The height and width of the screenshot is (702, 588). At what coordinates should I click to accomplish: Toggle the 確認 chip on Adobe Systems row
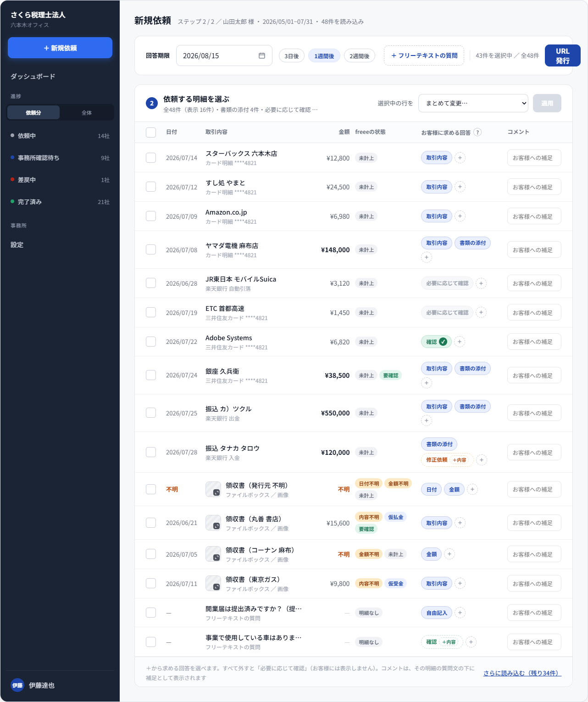pyautogui.click(x=437, y=342)
